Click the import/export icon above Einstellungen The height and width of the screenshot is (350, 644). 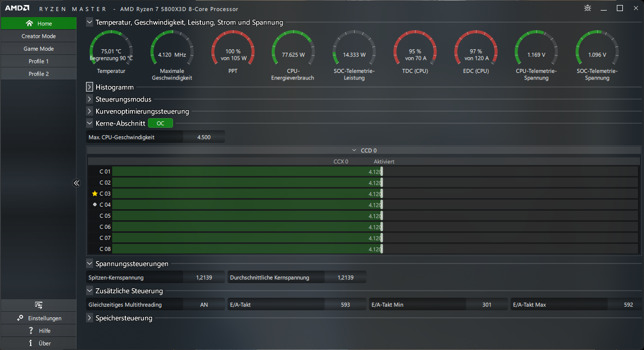click(x=38, y=305)
